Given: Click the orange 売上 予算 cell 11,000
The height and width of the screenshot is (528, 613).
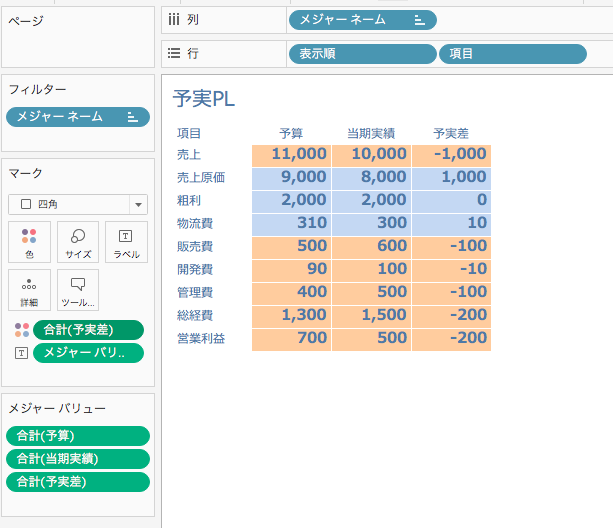Looking at the screenshot, I should click(x=292, y=156).
